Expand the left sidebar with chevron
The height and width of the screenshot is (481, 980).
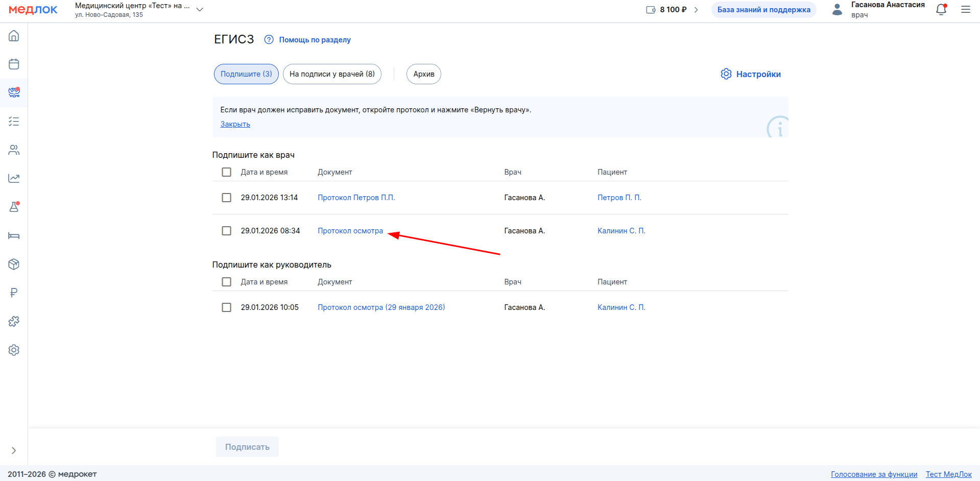coord(14,450)
